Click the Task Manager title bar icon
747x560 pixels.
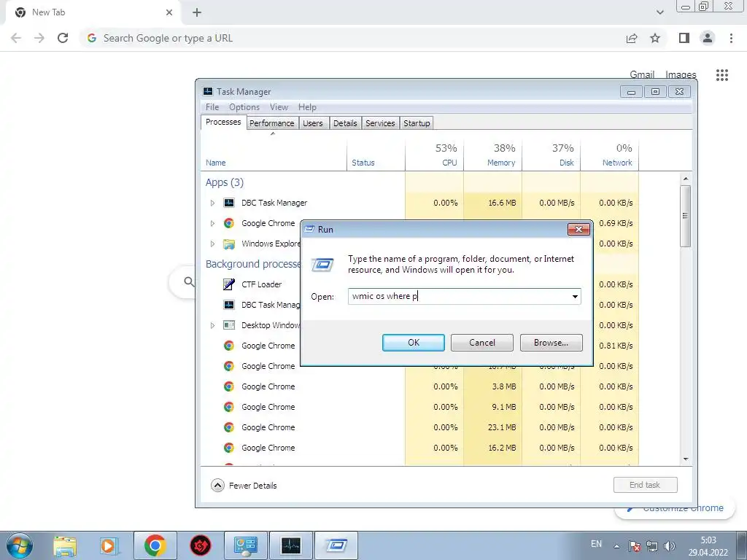pos(208,91)
